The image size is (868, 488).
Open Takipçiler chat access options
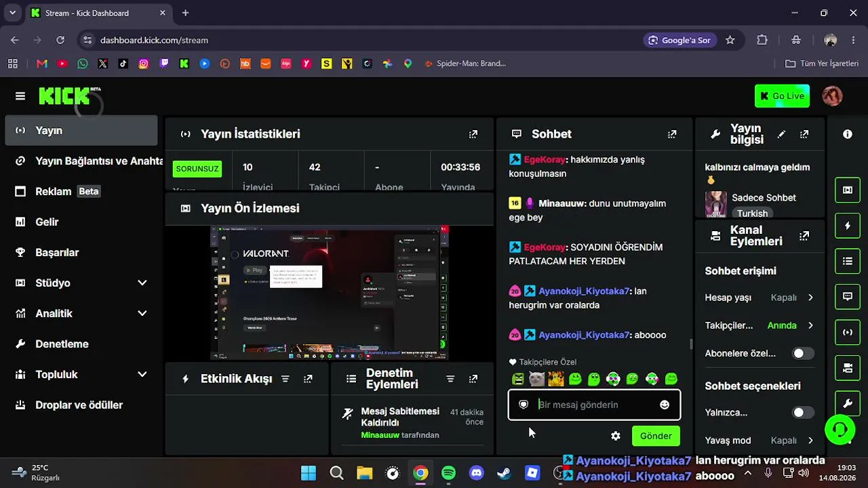click(759, 325)
